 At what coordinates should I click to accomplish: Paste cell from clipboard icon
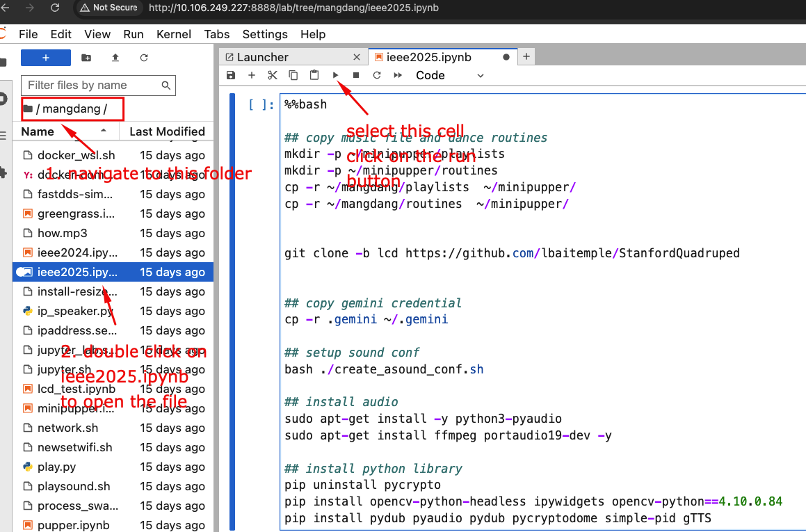point(314,75)
